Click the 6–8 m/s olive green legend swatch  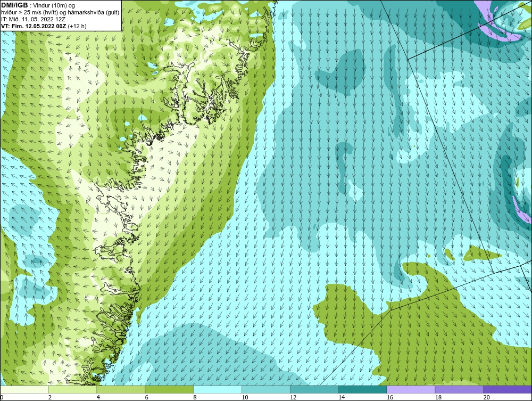(x=169, y=389)
